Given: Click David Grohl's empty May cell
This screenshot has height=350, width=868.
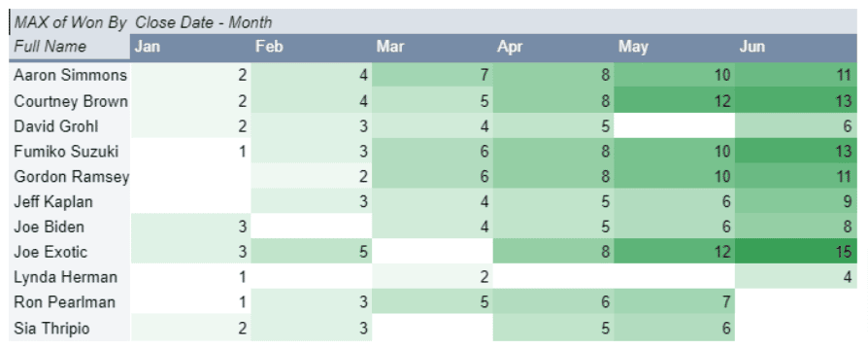Looking at the screenshot, I should [675, 126].
